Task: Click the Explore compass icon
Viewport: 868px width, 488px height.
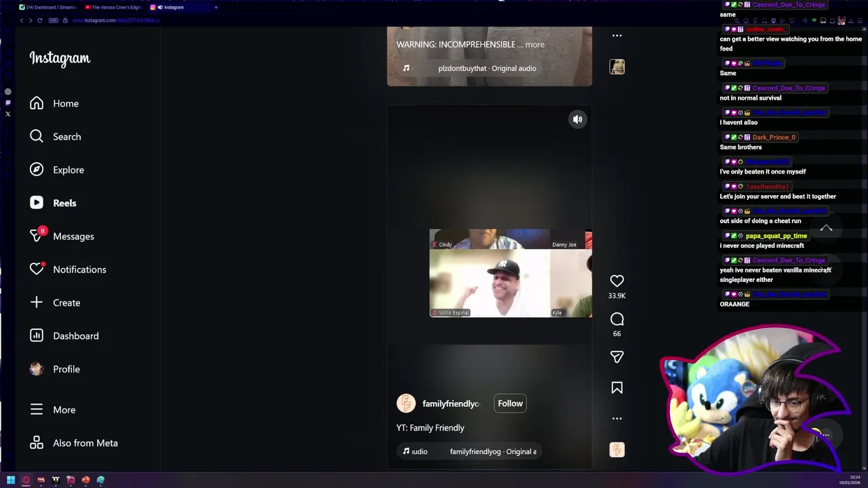Action: [37, 170]
